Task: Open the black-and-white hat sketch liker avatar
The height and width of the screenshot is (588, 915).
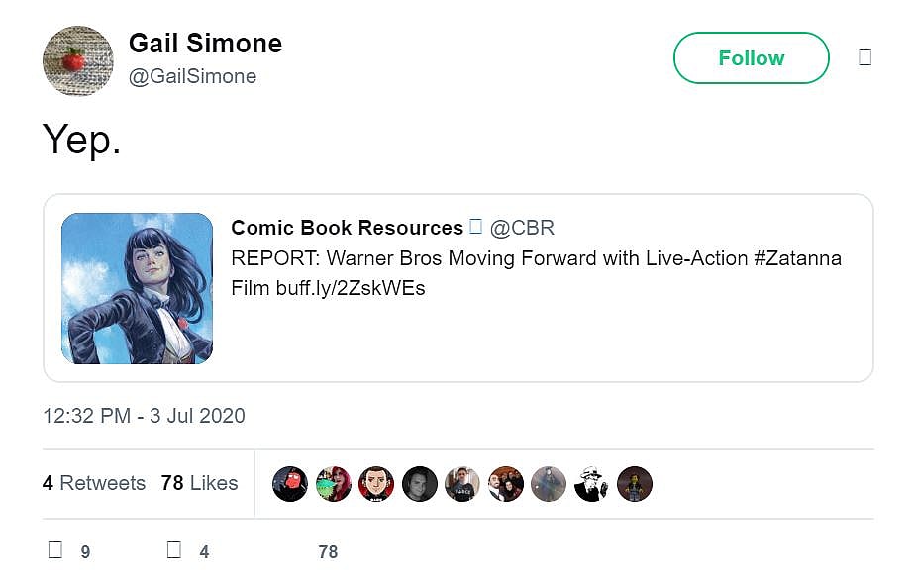Action: (x=591, y=484)
